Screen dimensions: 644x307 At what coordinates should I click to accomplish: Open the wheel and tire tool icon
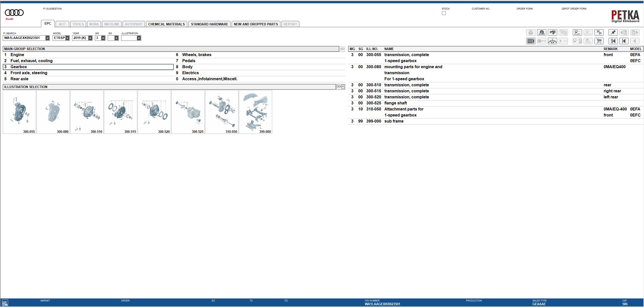tap(542, 32)
